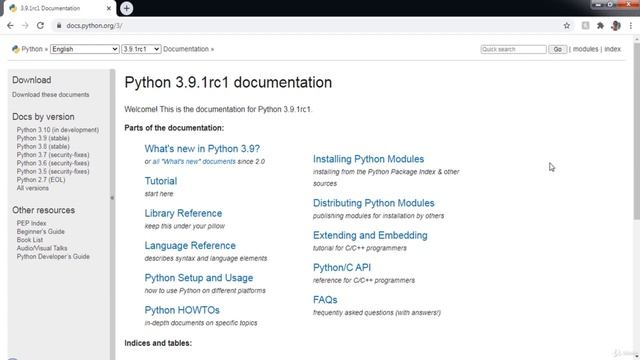Open a new tab with plus button
640x360 pixels.
pyautogui.click(x=126, y=8)
